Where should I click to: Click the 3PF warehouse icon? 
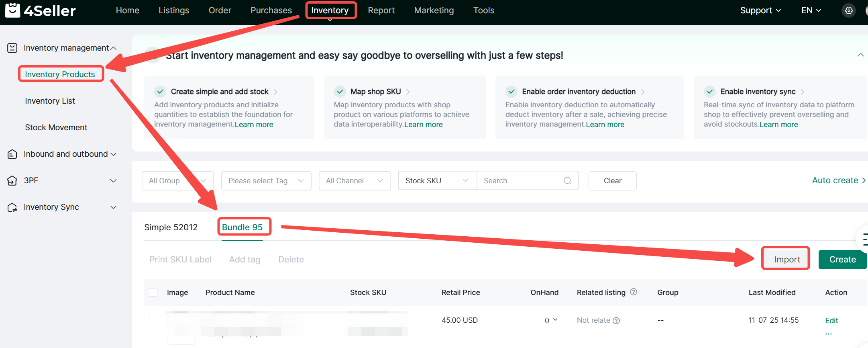[12, 181]
